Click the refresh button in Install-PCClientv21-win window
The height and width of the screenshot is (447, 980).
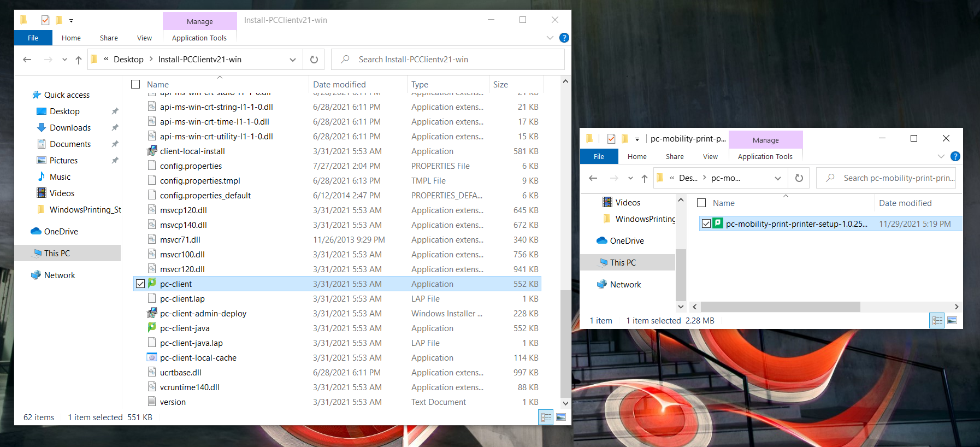point(314,60)
